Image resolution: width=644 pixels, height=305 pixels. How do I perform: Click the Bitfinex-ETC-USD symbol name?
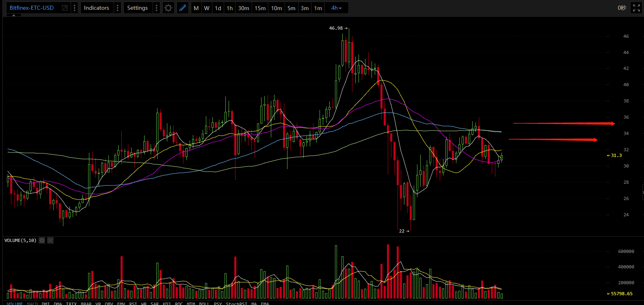coord(32,8)
